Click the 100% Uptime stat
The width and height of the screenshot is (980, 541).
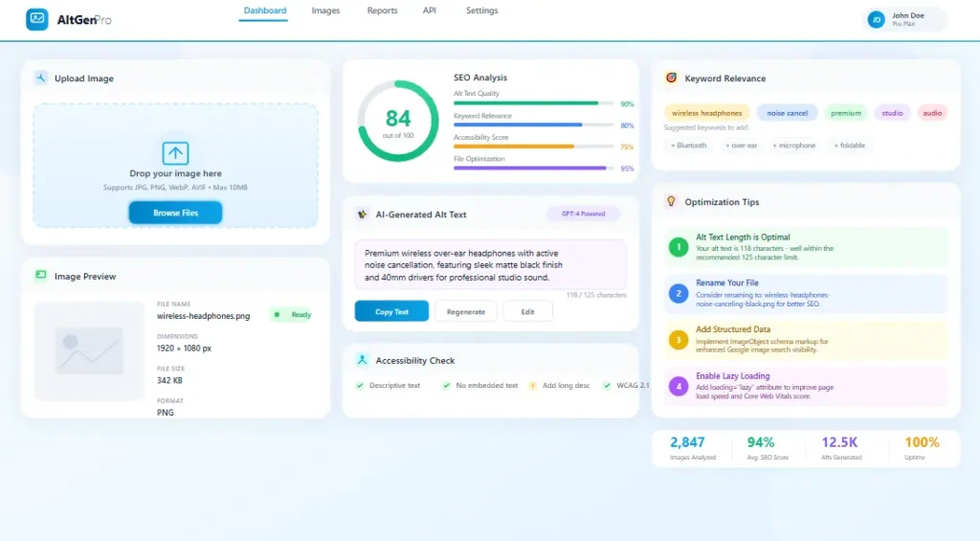(922, 448)
